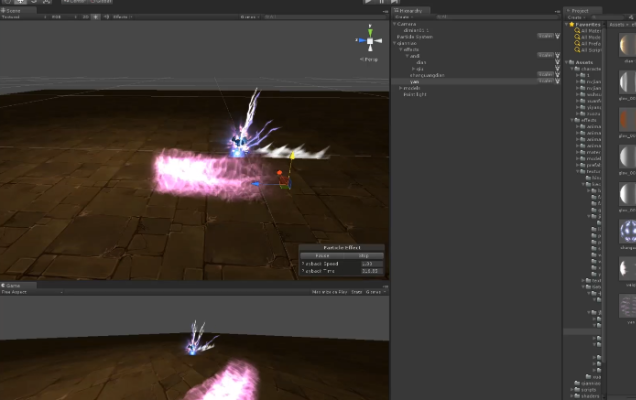Click Pause in the Particle Effect panel

click(321, 256)
